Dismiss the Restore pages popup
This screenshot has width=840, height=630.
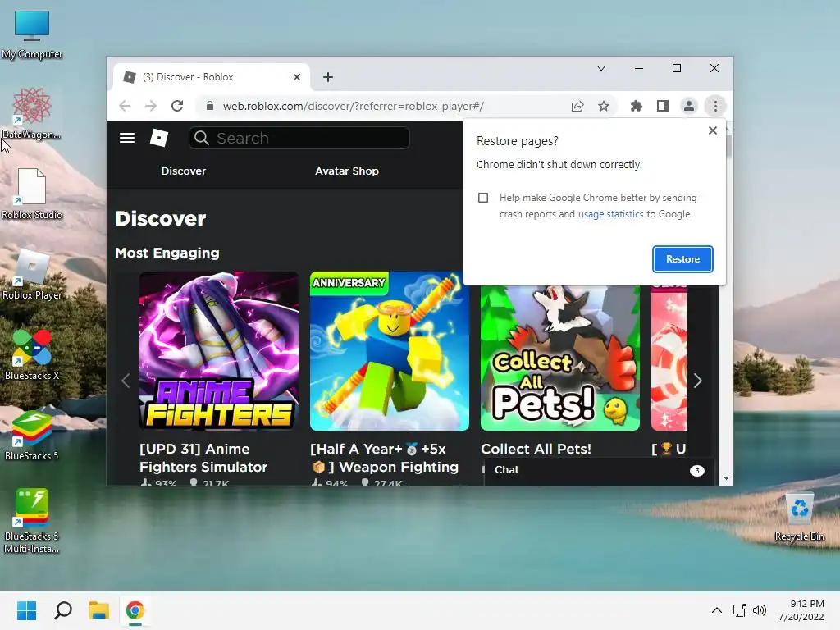coord(713,130)
